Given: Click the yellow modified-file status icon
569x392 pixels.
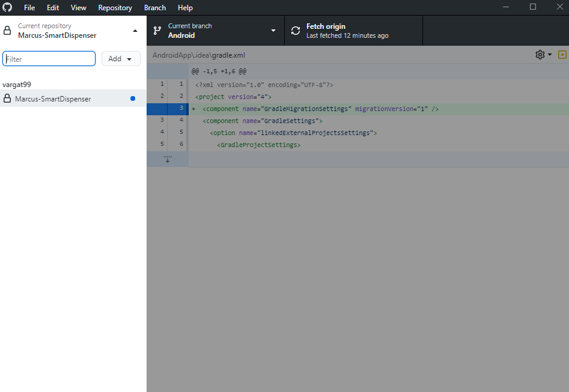Looking at the screenshot, I should point(562,54).
